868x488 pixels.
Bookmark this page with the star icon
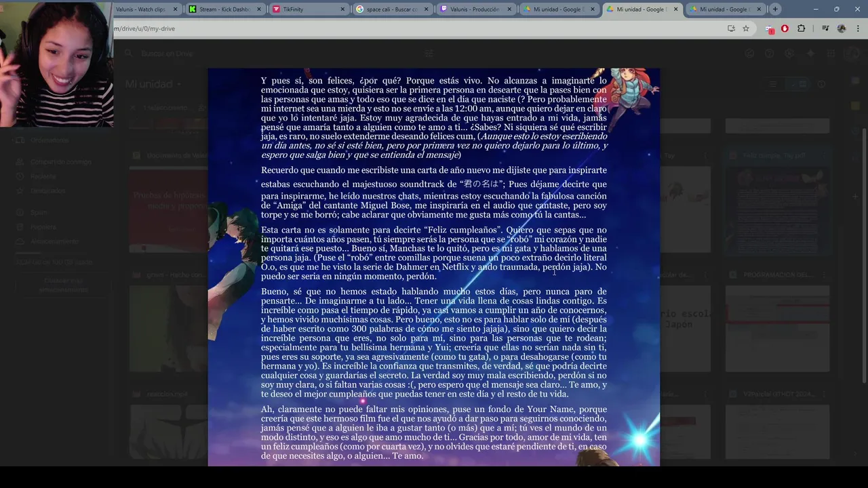coord(746,28)
